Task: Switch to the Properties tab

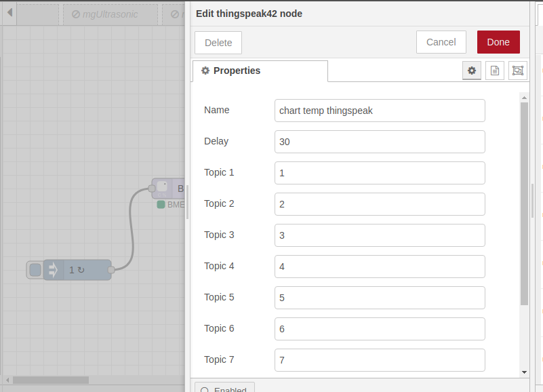Action: pyautogui.click(x=260, y=71)
